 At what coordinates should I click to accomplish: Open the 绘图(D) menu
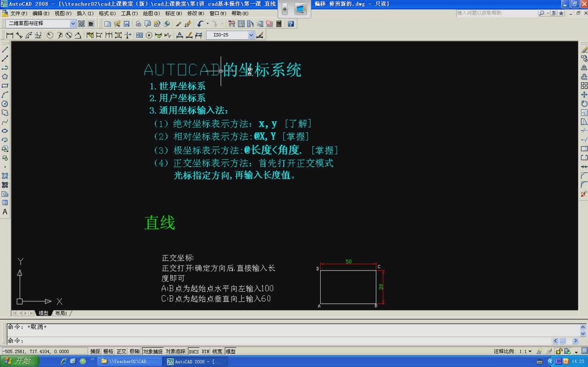pyautogui.click(x=151, y=13)
